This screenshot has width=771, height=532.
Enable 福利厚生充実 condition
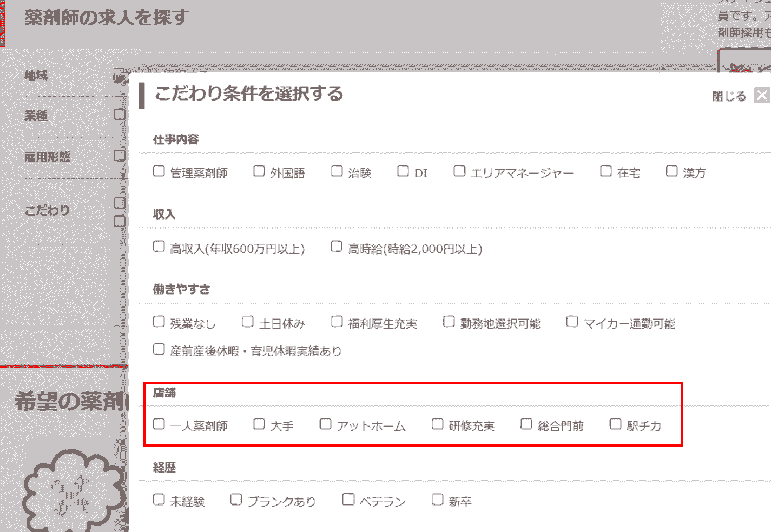click(x=337, y=322)
